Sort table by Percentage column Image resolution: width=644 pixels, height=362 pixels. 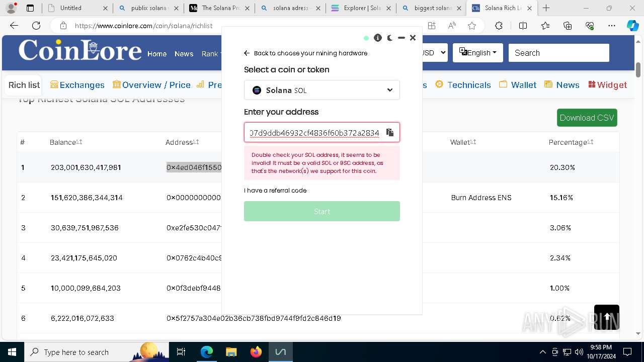point(571,142)
